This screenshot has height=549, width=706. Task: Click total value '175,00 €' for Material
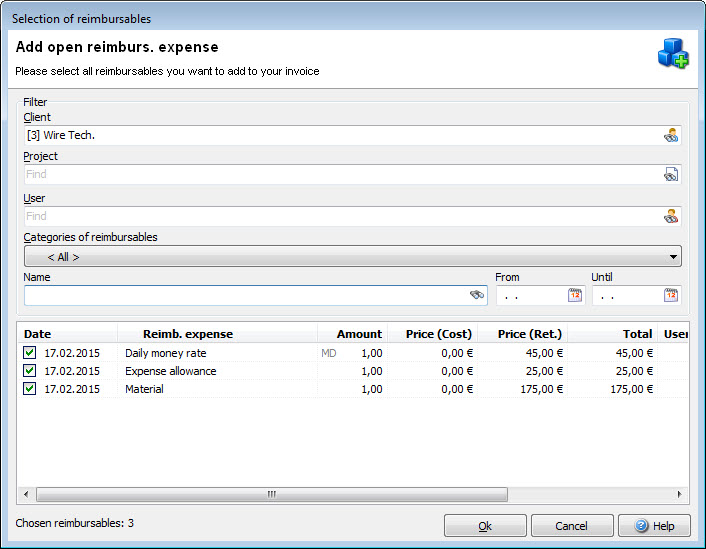[x=632, y=389]
